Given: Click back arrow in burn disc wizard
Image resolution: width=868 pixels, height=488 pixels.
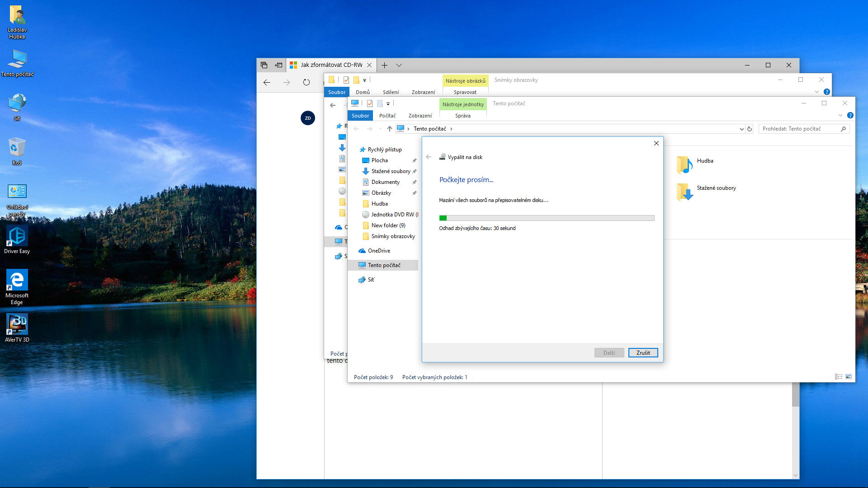Looking at the screenshot, I should [429, 157].
